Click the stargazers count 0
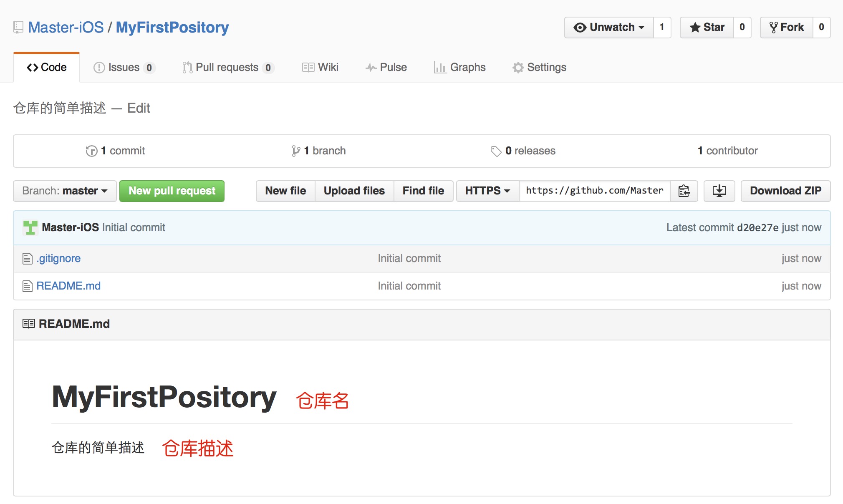Image resolution: width=843 pixels, height=504 pixels. 742,28
